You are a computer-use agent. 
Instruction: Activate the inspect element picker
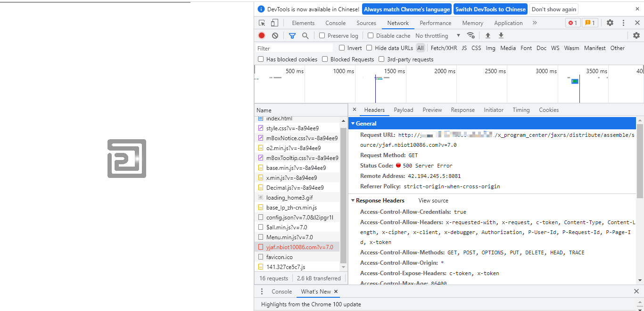(262, 23)
